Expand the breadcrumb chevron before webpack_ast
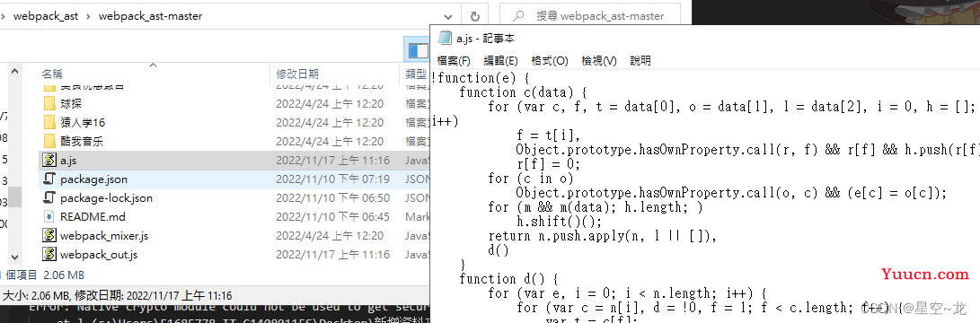The image size is (980, 323). (x=4, y=16)
